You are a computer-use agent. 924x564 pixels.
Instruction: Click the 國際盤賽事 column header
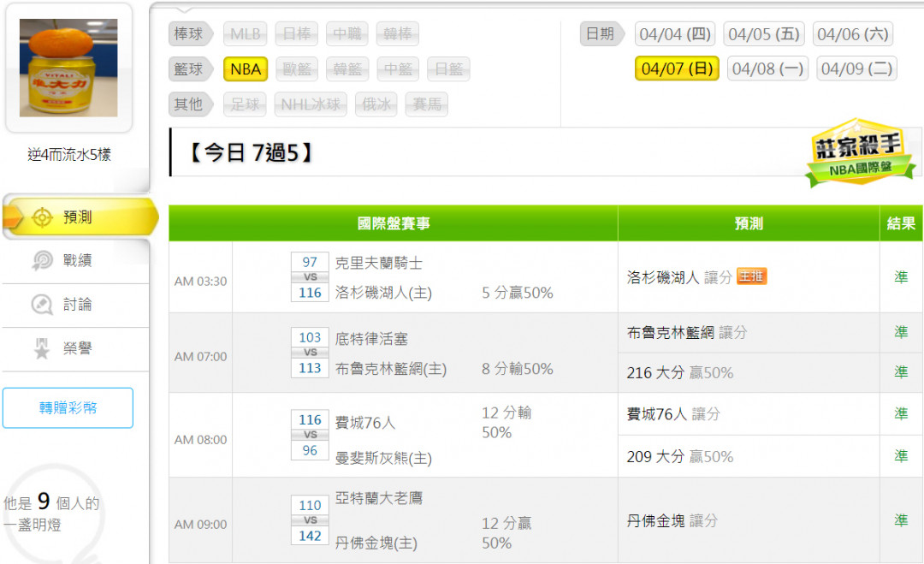point(394,223)
